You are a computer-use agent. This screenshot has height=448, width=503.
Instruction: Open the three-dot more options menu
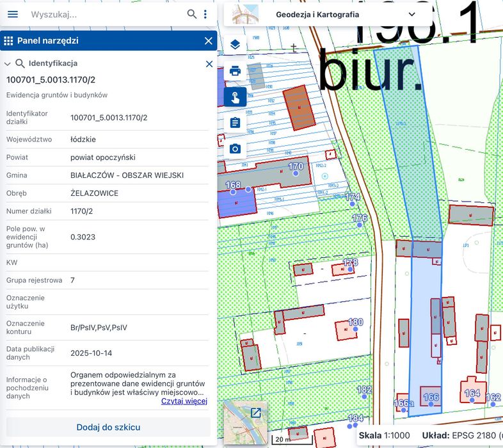(205, 14)
